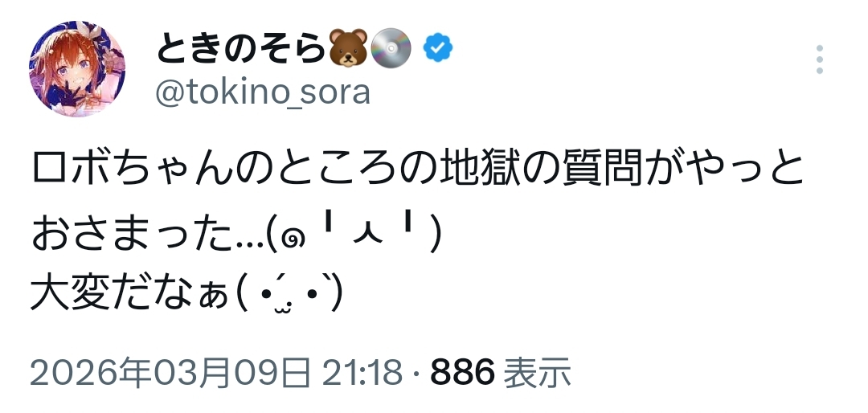This screenshot has height=413, width=868.
Task: Click the blue verified checkmark badge
Action: tap(438, 49)
